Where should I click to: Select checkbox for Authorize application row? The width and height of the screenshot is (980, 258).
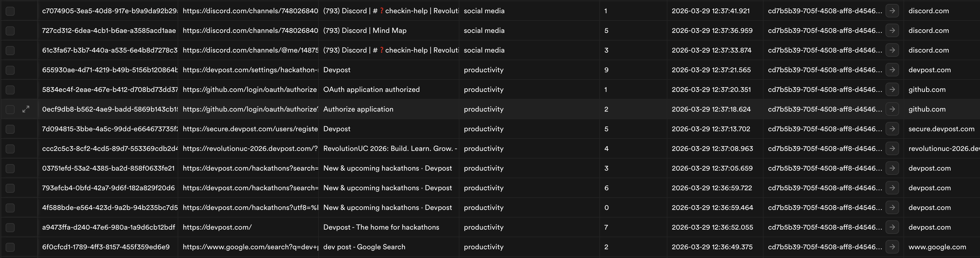click(10, 110)
